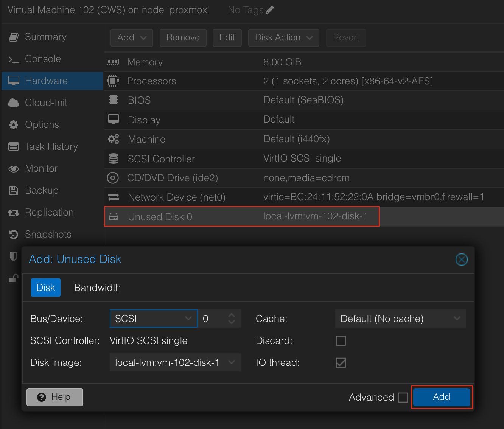Image resolution: width=504 pixels, height=429 pixels.
Task: Click the Replication arrows icon
Action: pyautogui.click(x=14, y=213)
